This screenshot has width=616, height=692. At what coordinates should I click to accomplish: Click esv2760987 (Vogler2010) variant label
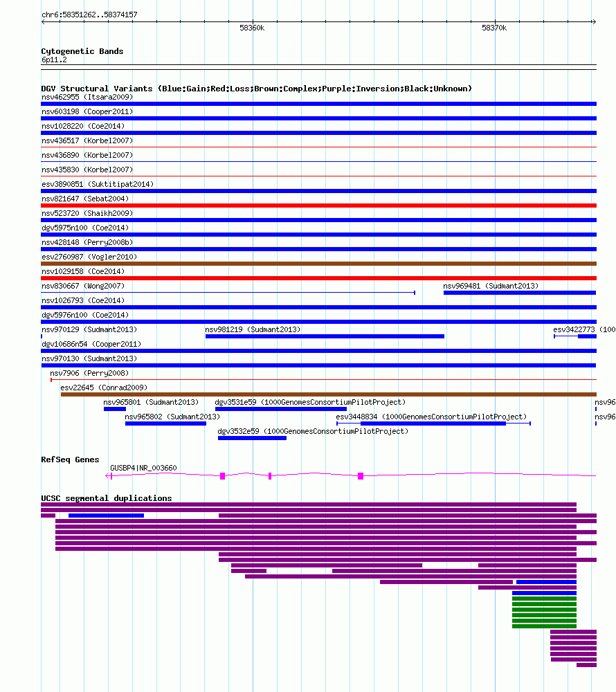(89, 257)
